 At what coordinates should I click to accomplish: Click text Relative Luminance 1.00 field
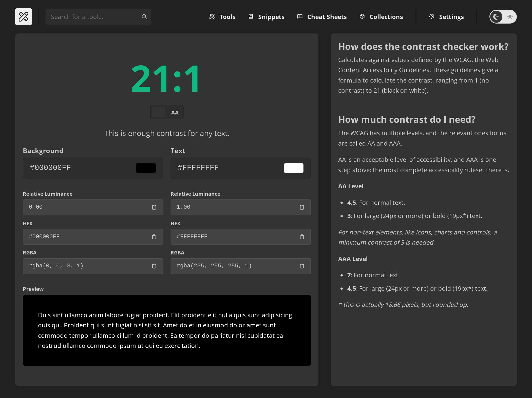pos(241,207)
